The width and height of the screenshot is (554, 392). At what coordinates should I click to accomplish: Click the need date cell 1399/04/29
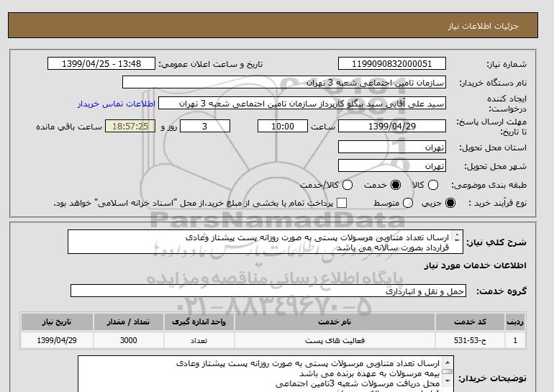click(x=57, y=340)
